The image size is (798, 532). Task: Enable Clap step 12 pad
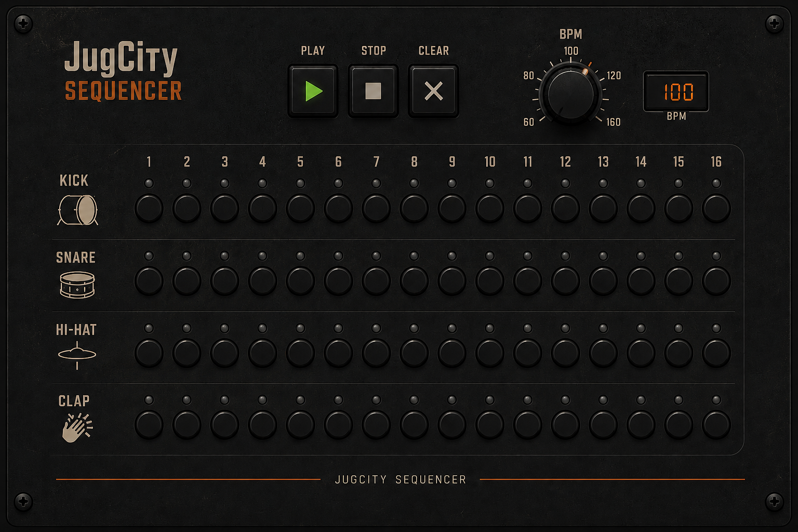565,424
